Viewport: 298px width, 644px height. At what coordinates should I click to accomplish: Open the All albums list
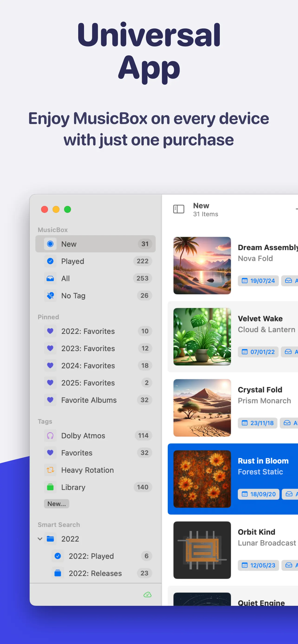(x=95, y=278)
